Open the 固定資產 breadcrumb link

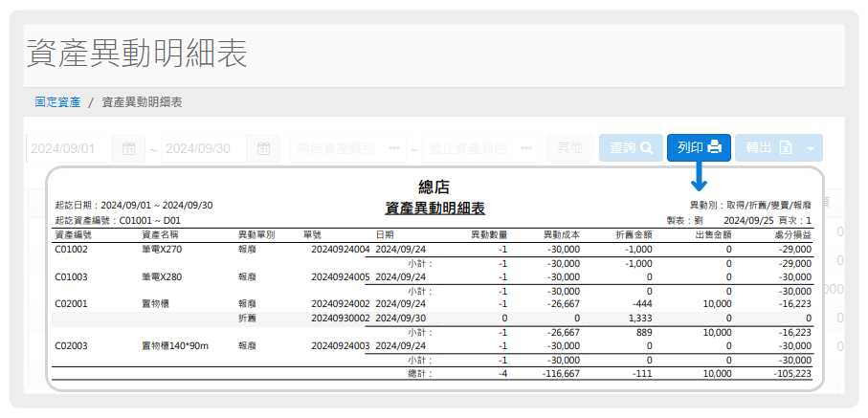pyautogui.click(x=57, y=102)
